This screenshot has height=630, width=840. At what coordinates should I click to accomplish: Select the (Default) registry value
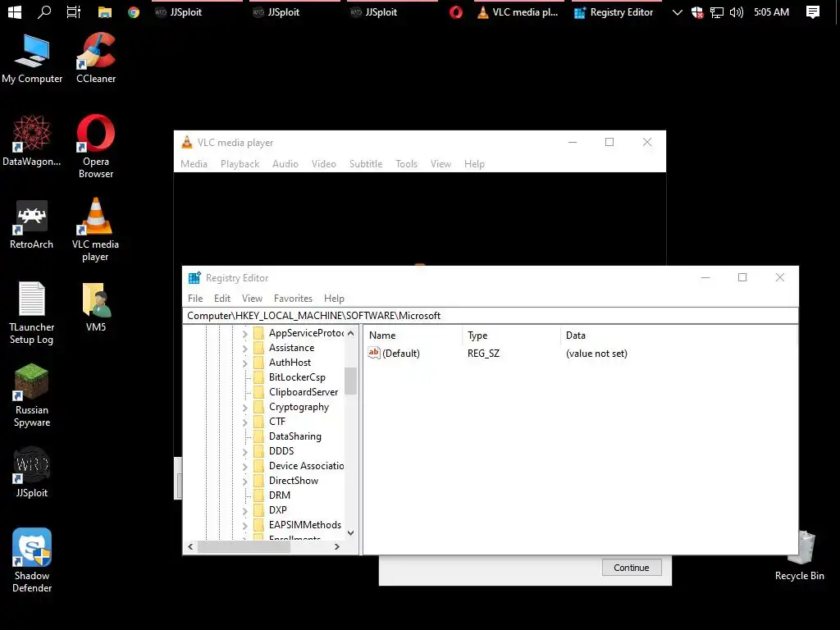(x=395, y=353)
